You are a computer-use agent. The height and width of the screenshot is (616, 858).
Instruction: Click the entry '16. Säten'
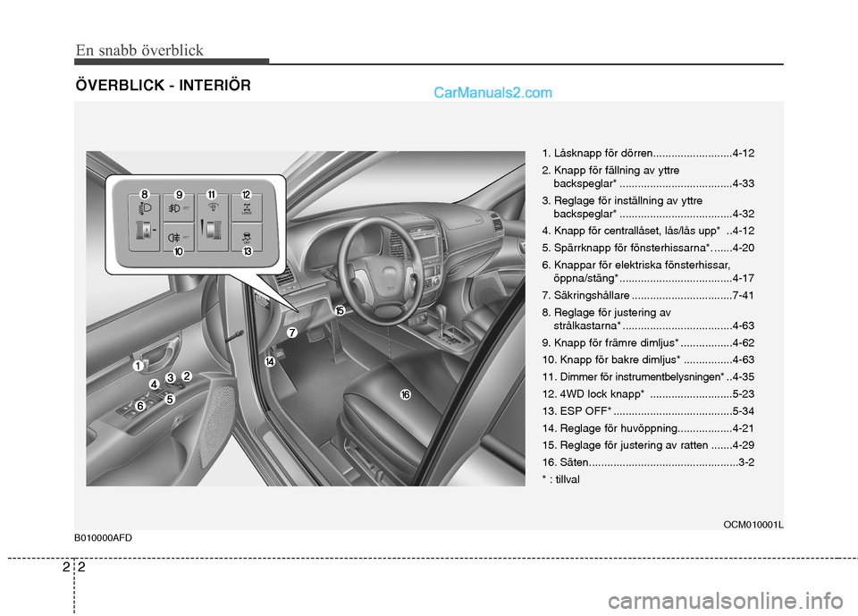click(648, 462)
